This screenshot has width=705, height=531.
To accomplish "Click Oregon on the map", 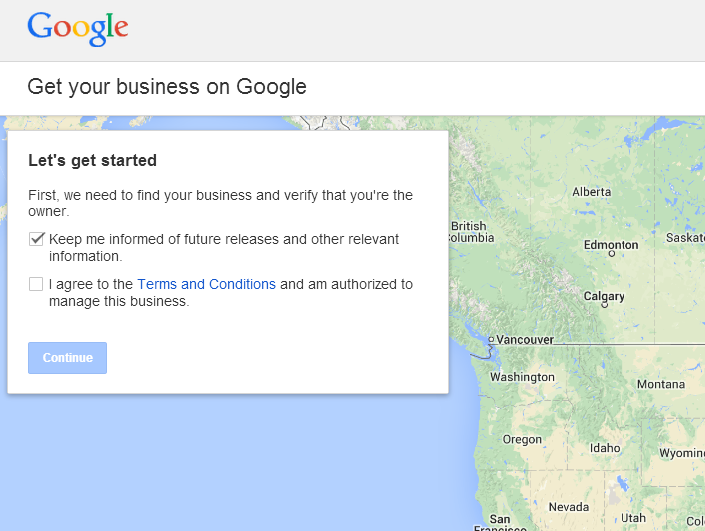I will click(522, 439).
